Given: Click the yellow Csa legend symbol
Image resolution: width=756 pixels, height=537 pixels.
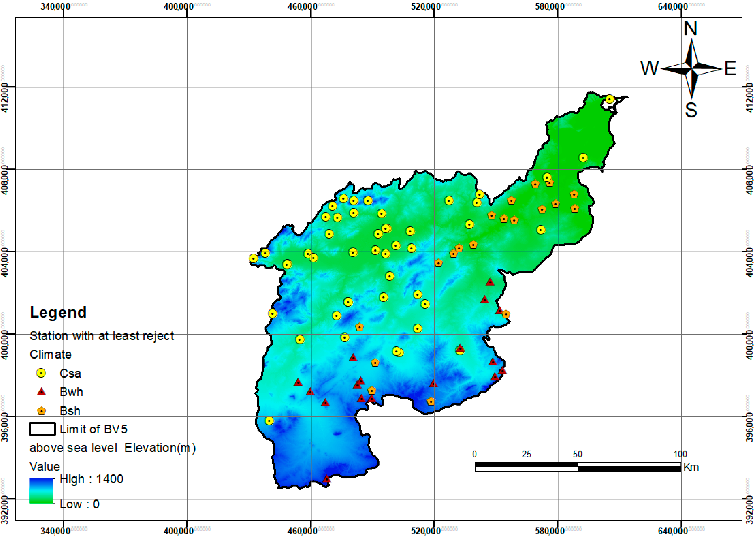Looking at the screenshot, I should click(41, 373).
